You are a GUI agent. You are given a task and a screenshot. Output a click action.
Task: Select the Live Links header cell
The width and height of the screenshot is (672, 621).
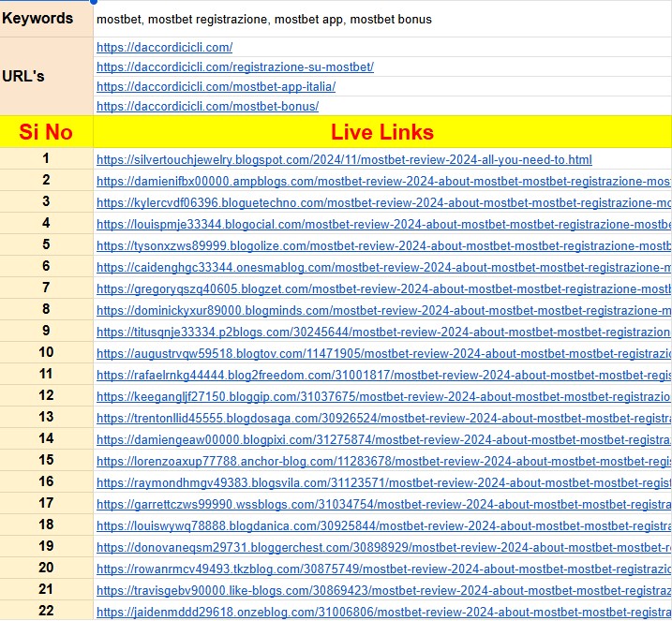coord(382,131)
